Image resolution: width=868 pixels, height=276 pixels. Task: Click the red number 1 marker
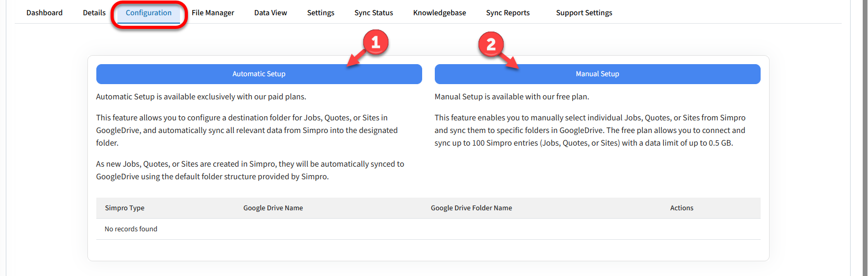375,43
